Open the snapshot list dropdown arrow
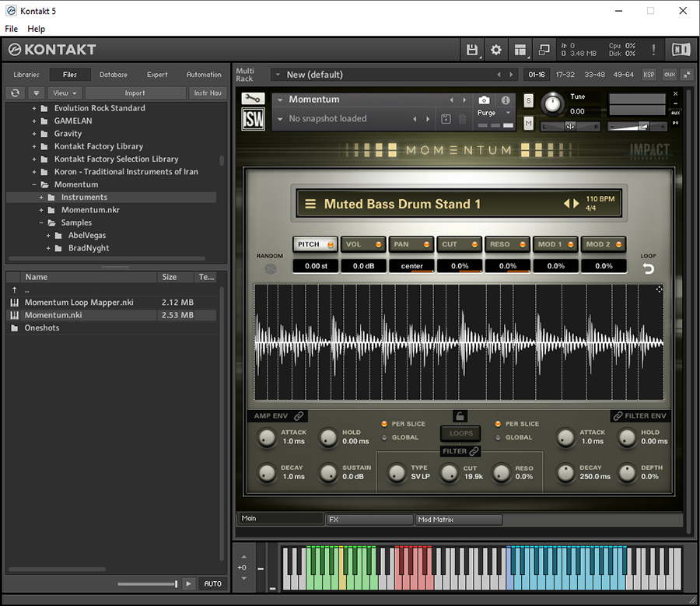Image resolution: width=700 pixels, height=606 pixels. [280, 119]
